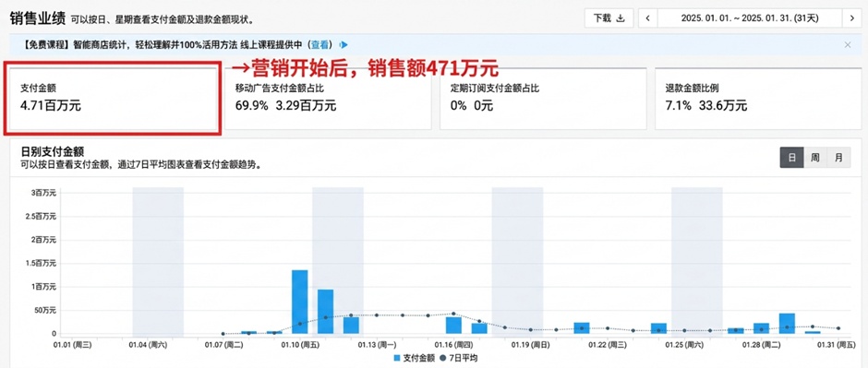The height and width of the screenshot is (368, 868).
Task: Switch chart to 周 view
Action: 815,158
